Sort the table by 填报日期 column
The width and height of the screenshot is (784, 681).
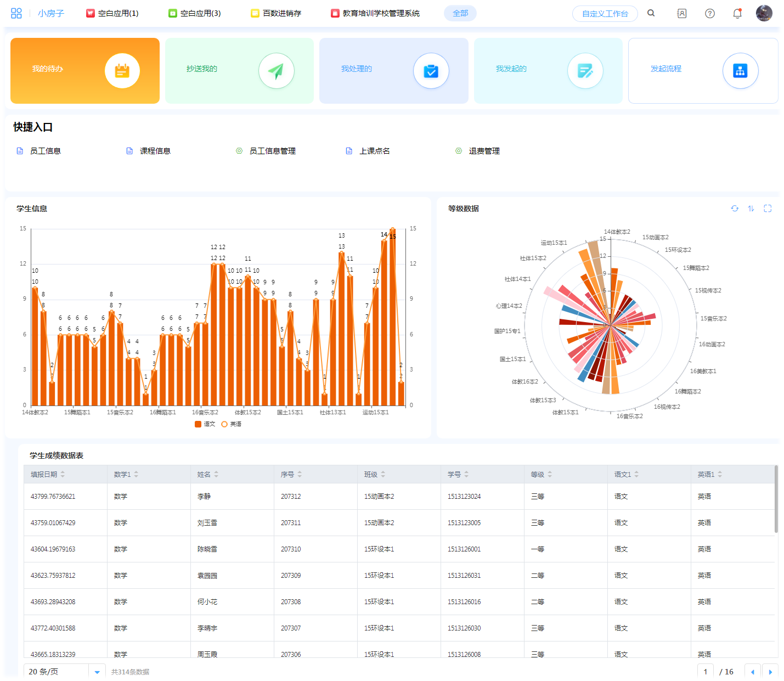coord(63,474)
